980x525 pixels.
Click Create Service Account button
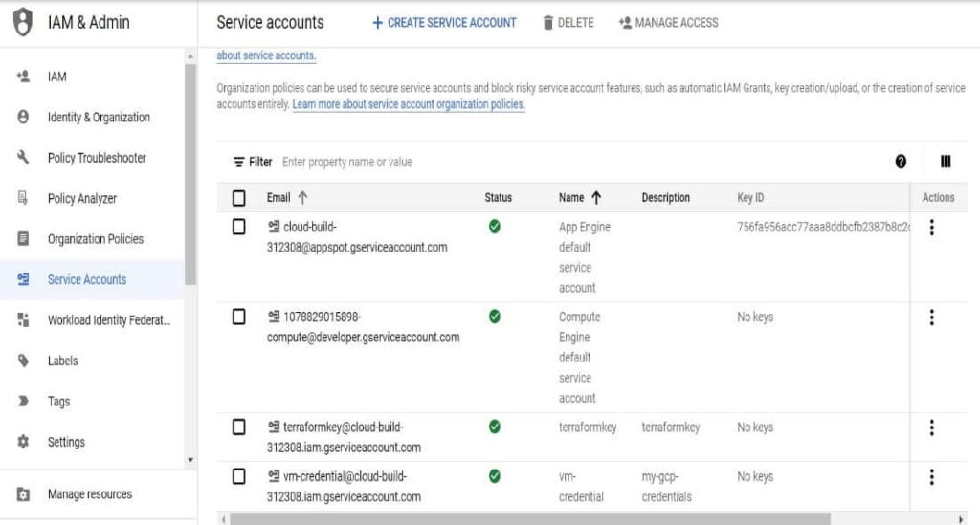444,22
